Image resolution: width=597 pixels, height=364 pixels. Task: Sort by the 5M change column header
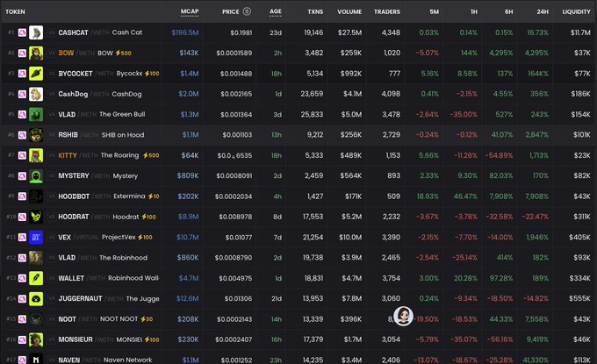pos(434,11)
